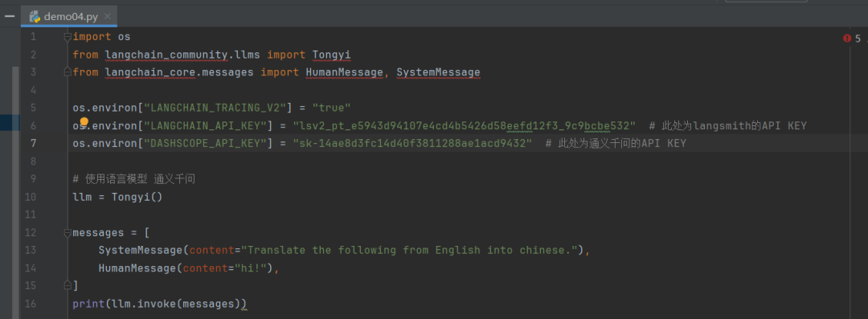Click line number 10 in the gutter
Image resolution: width=868 pixels, height=319 pixels.
coord(31,197)
